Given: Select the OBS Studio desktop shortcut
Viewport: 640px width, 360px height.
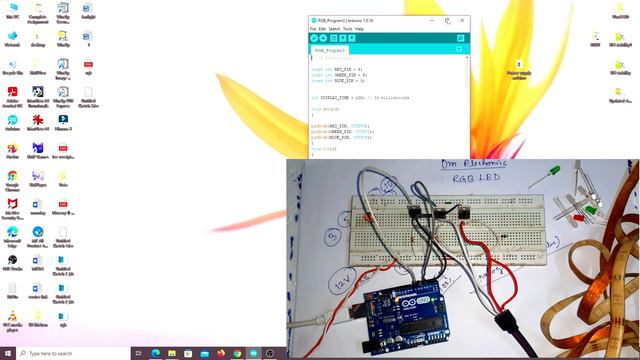Looking at the screenshot, I should click(x=12, y=263).
